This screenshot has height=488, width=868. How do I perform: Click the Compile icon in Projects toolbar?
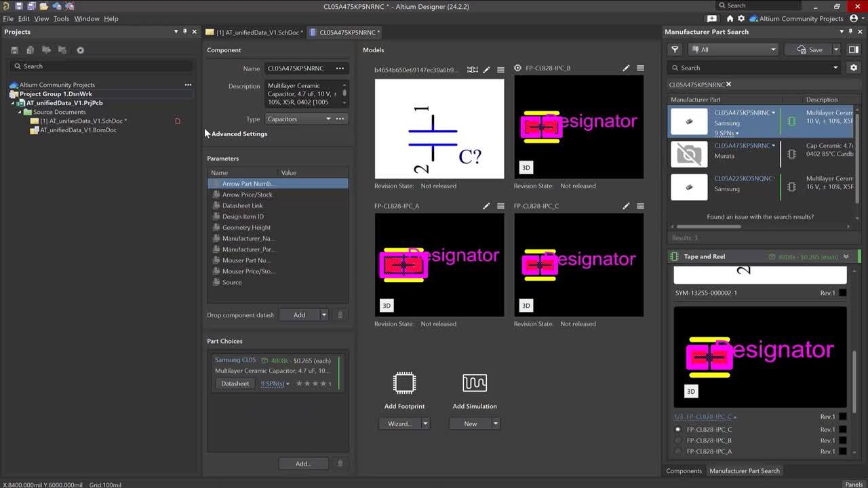point(30,50)
